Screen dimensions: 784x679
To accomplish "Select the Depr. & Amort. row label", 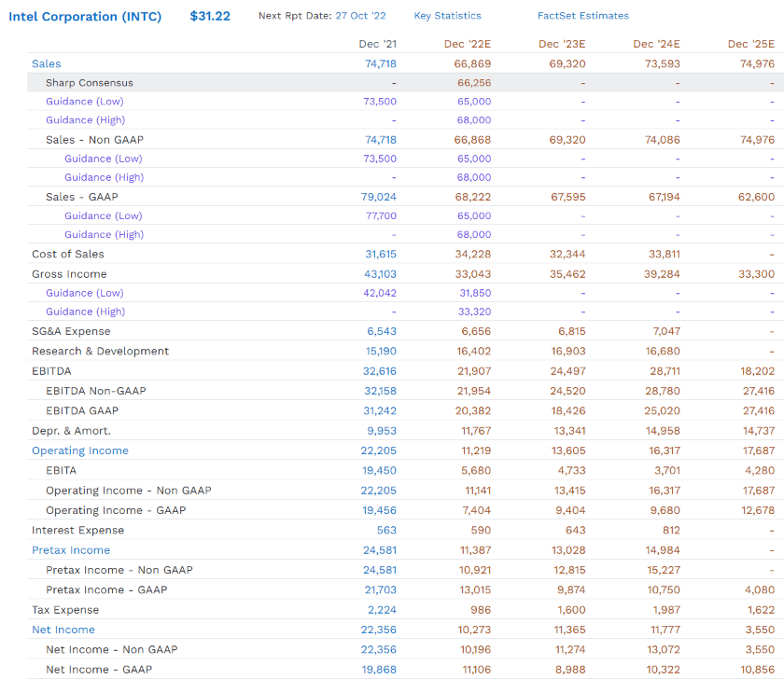I will 72,431.
